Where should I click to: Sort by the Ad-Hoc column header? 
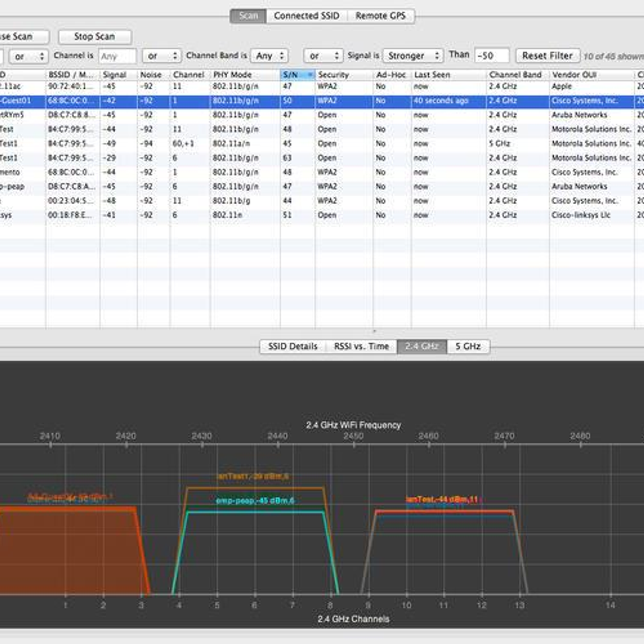[392, 75]
